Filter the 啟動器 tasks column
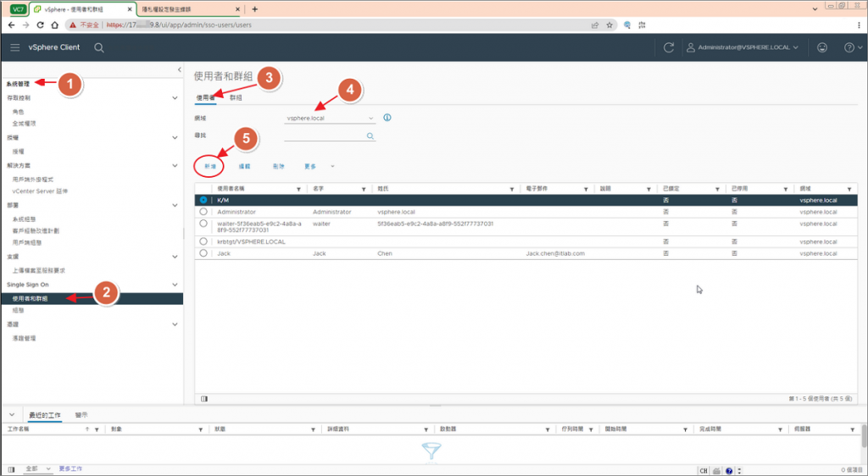The height and width of the screenshot is (476, 868). click(x=548, y=429)
